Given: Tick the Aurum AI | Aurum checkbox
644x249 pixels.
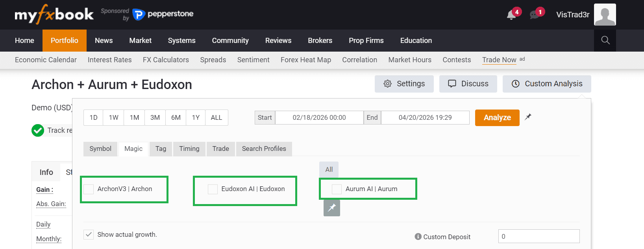Looking at the screenshot, I should click(337, 189).
